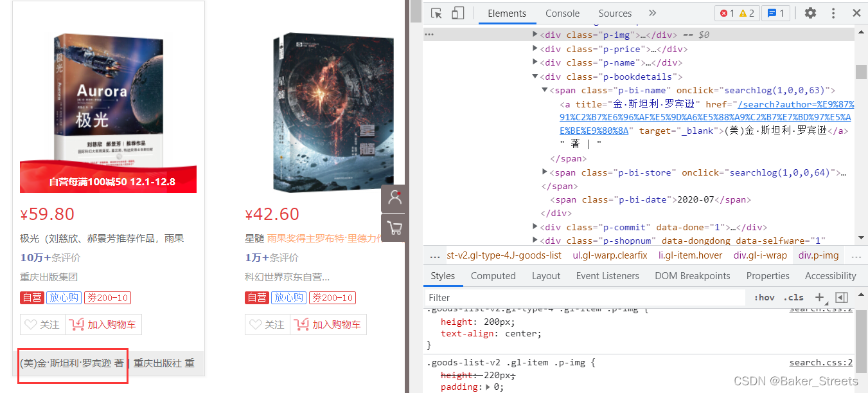Viewport: 868px width, 393px height.
Task: Toggle the :hov element state button
Action: coord(765,298)
